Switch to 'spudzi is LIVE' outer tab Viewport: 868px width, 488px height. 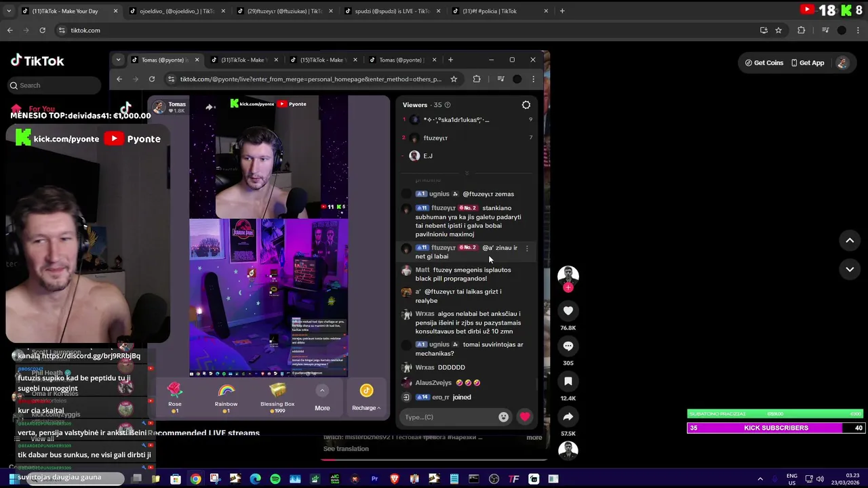[x=391, y=11]
